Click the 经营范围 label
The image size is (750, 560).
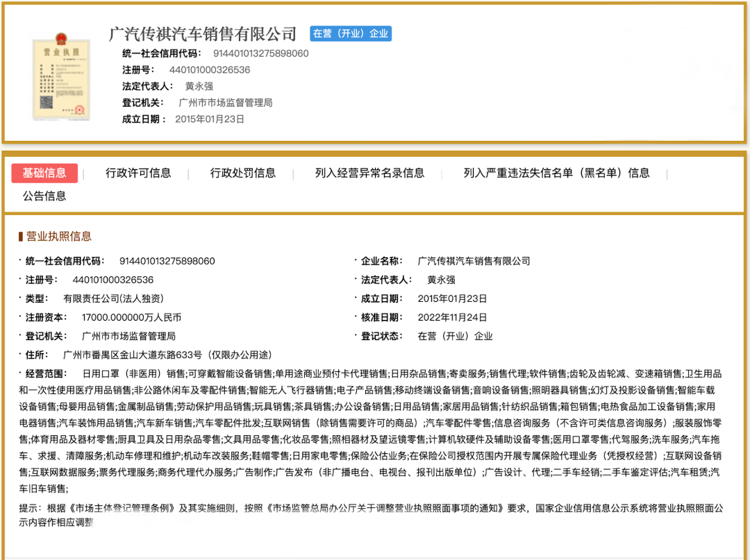pyautogui.click(x=46, y=373)
